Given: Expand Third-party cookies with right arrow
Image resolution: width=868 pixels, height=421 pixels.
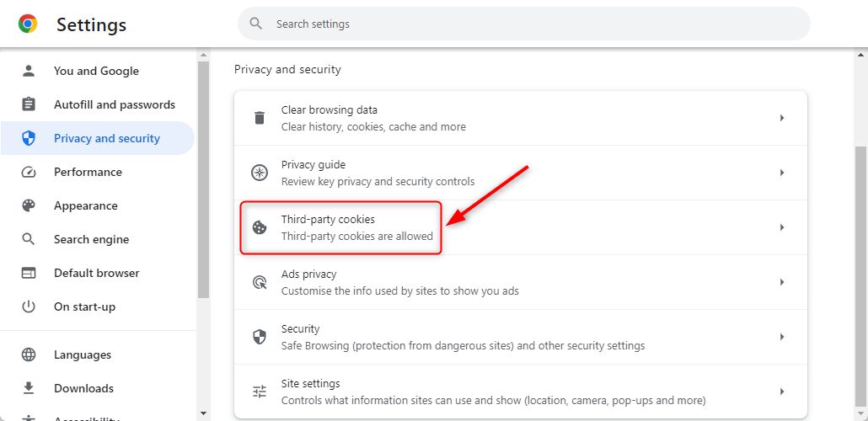Looking at the screenshot, I should click(782, 227).
